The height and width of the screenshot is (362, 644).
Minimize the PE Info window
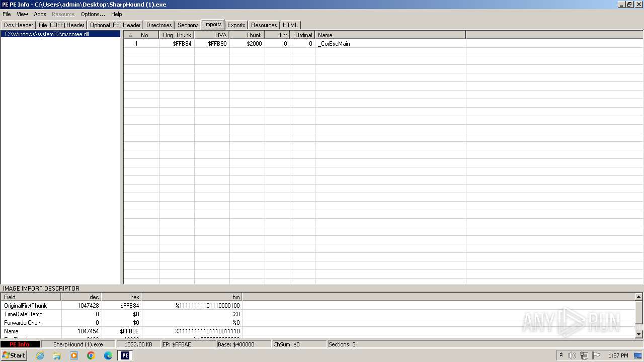pos(621,5)
